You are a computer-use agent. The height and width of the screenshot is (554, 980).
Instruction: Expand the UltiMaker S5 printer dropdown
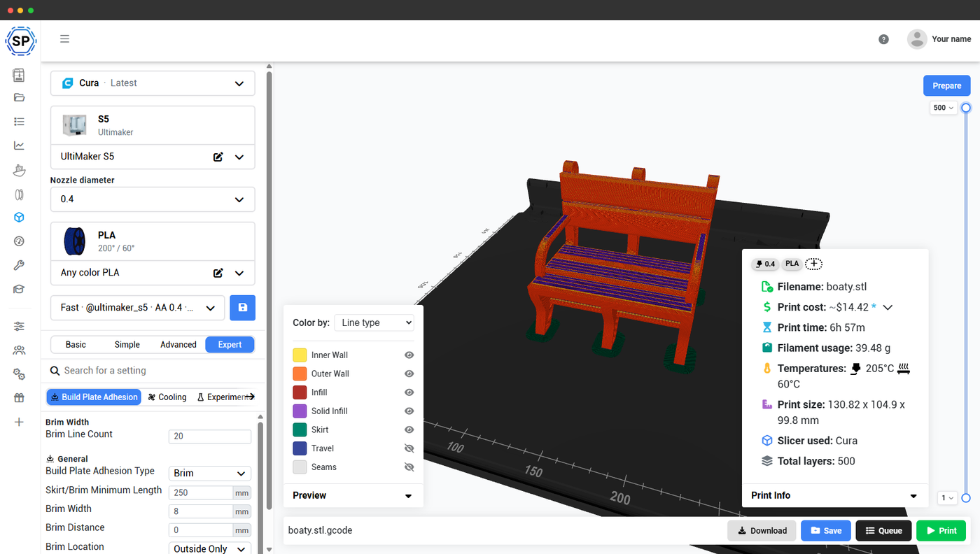(239, 157)
